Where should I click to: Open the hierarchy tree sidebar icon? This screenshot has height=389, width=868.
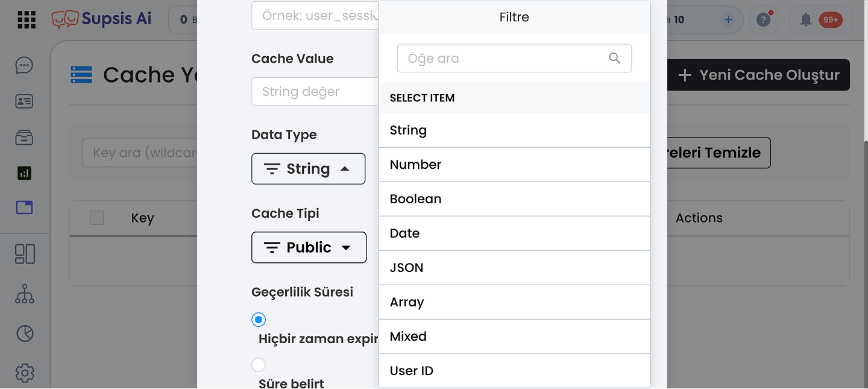pyautogui.click(x=25, y=294)
